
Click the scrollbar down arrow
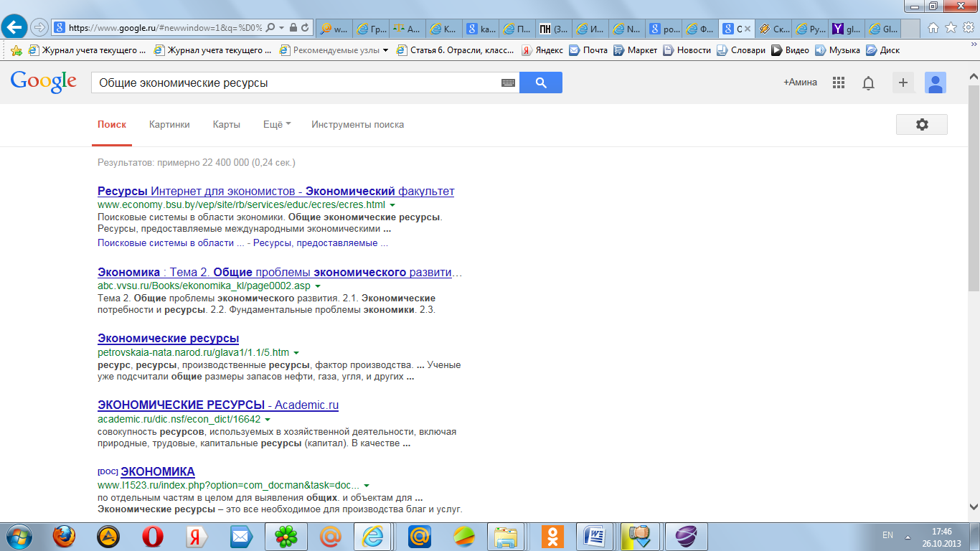974,507
